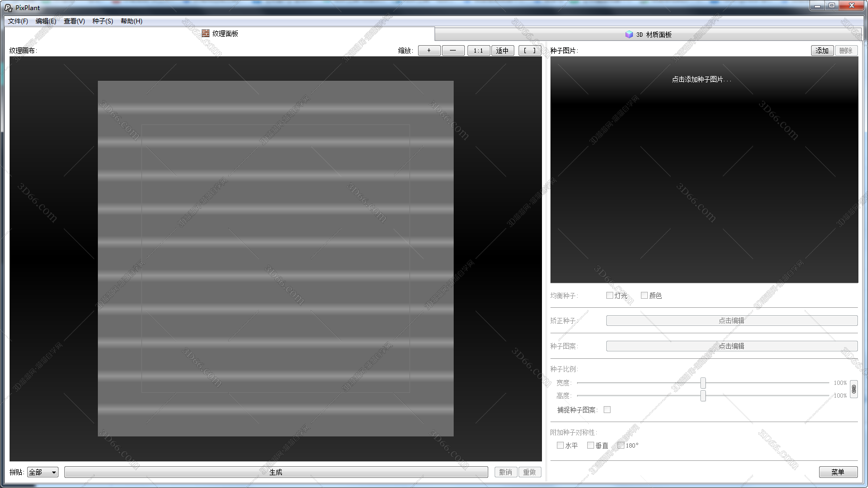868x488 pixels.
Task: Check the 捕捉种子图案 checkbox
Action: coord(607,410)
